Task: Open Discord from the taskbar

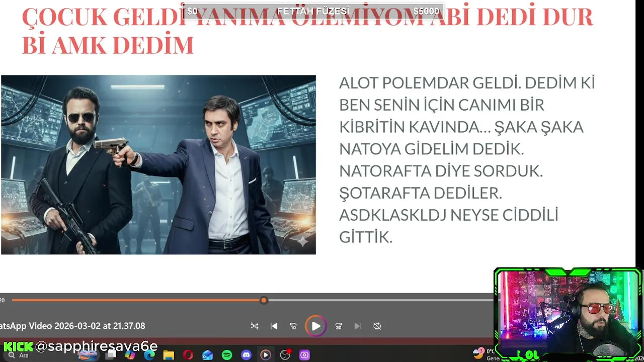Action: (x=246, y=355)
